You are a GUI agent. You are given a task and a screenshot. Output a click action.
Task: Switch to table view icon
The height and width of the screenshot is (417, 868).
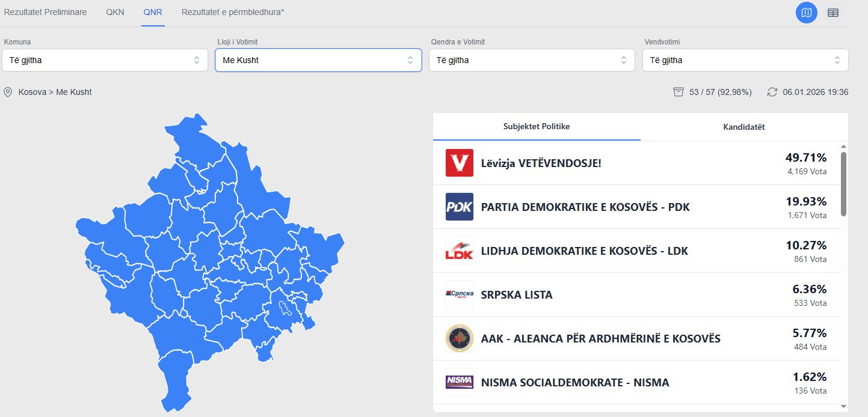[x=833, y=13]
